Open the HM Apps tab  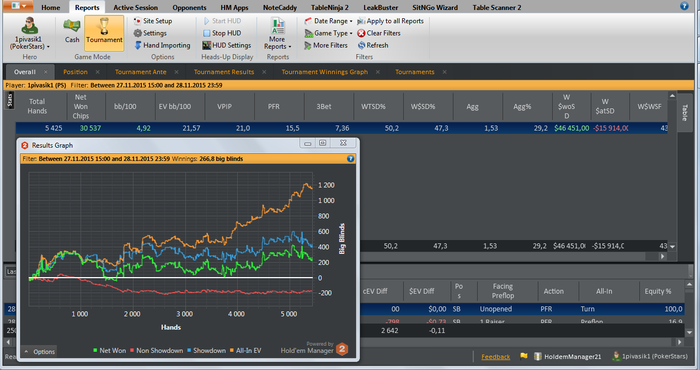coord(234,7)
